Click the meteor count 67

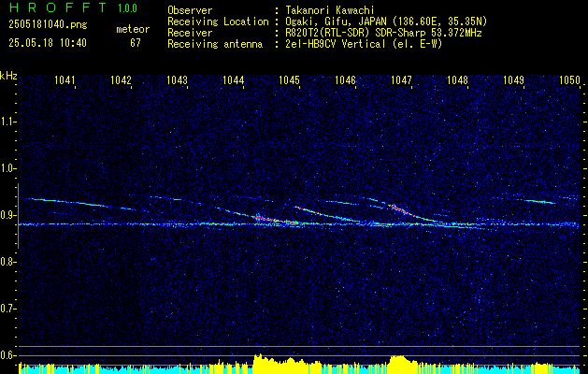(136, 43)
